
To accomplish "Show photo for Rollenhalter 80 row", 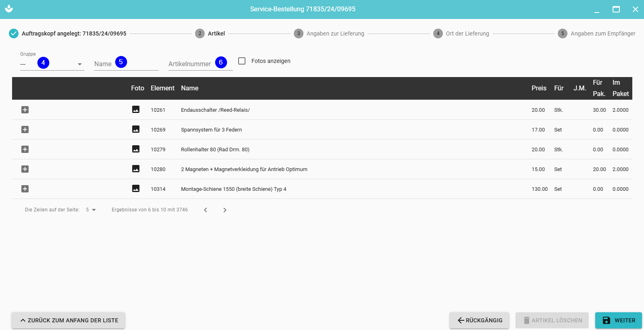I will pos(136,149).
